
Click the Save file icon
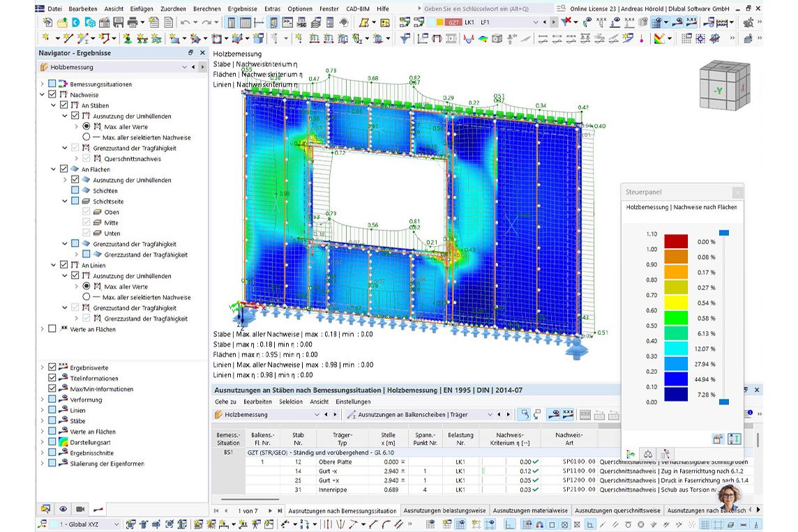pyautogui.click(x=119, y=22)
